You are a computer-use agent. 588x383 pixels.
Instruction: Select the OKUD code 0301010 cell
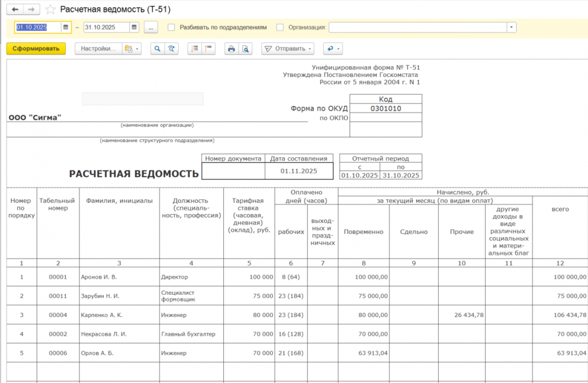pos(386,108)
